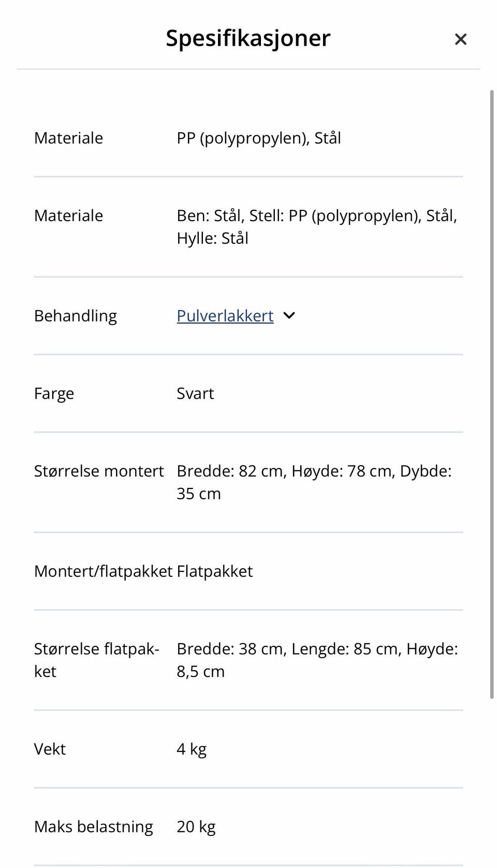Open the Pulverlakkert link

tap(225, 316)
